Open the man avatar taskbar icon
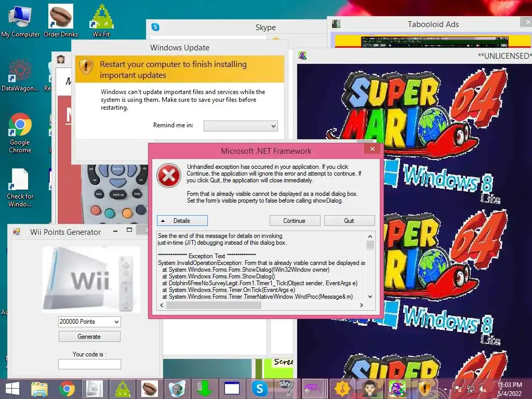 coord(370,389)
